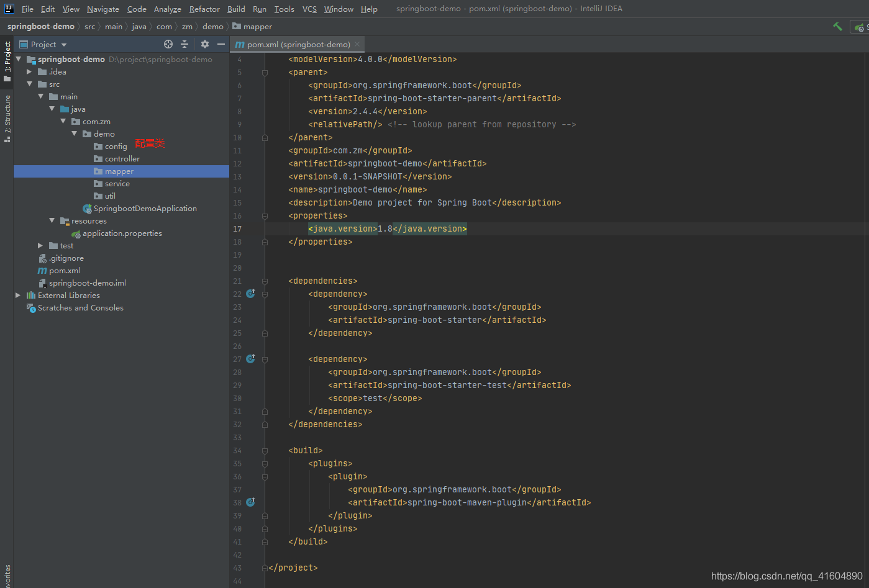This screenshot has width=869, height=588.
Task: Click demo breadcrumb in navigation bar
Action: tap(213, 27)
